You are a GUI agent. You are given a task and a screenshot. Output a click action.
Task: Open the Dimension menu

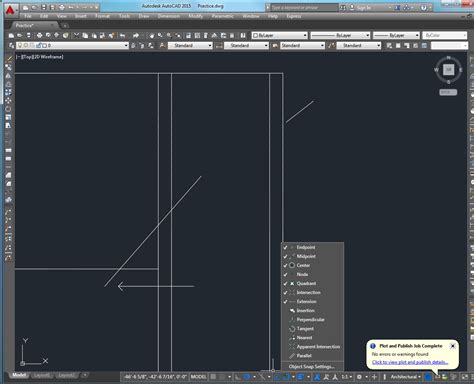[169, 16]
